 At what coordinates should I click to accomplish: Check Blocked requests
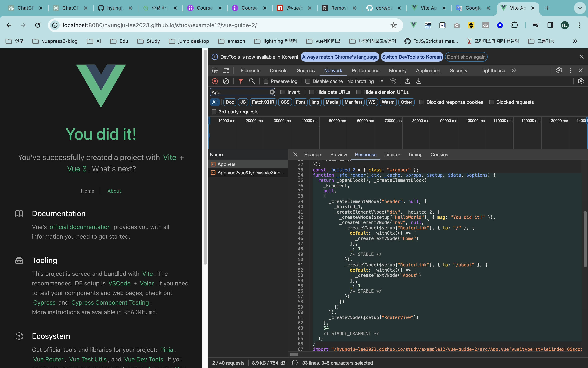coord(491,102)
